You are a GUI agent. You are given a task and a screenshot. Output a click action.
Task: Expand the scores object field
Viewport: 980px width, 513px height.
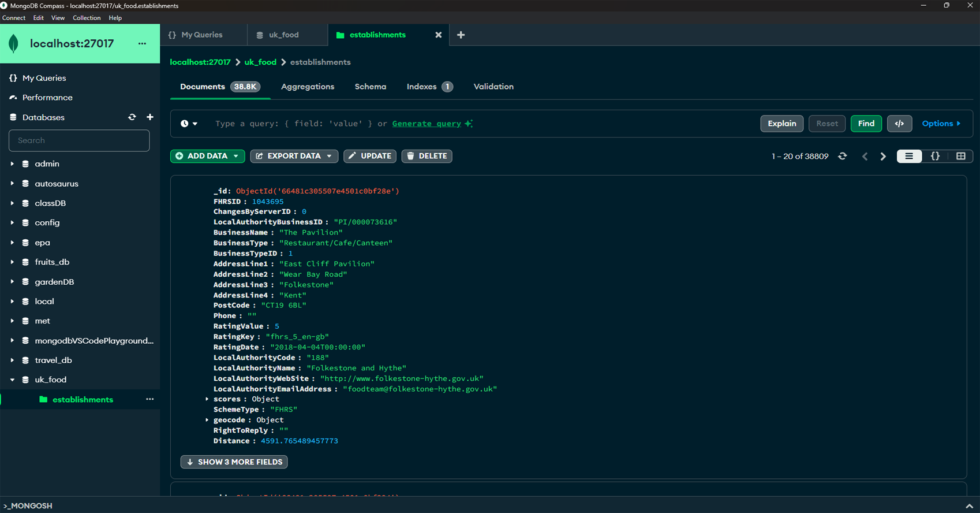pos(207,399)
